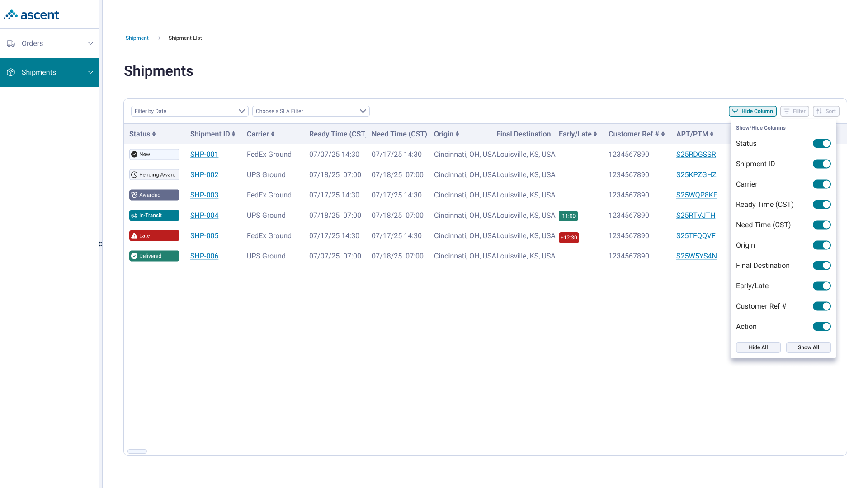Viewport: 868px width, 488px height.
Task: Click the sort arrows next to Early/Late header
Action: (595, 134)
